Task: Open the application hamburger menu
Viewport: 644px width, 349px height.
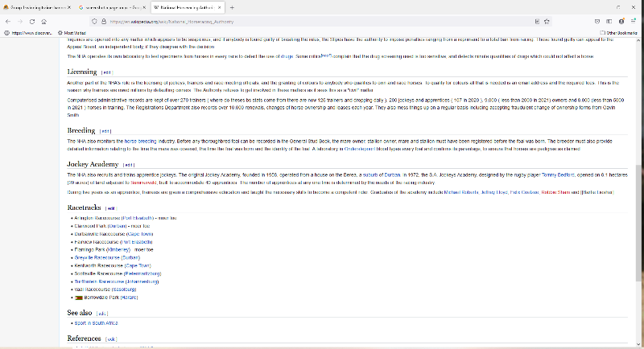Action: tap(634, 22)
